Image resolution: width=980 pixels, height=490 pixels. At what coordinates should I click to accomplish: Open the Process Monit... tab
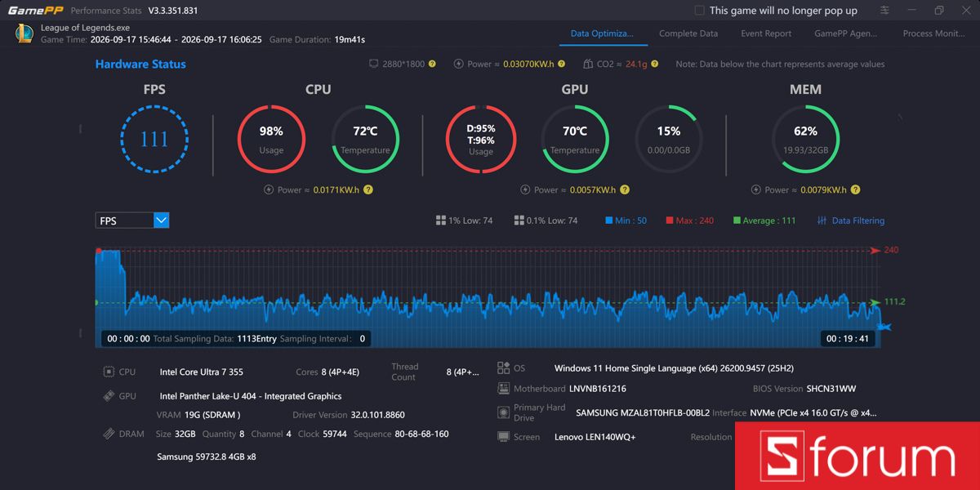[x=933, y=33]
